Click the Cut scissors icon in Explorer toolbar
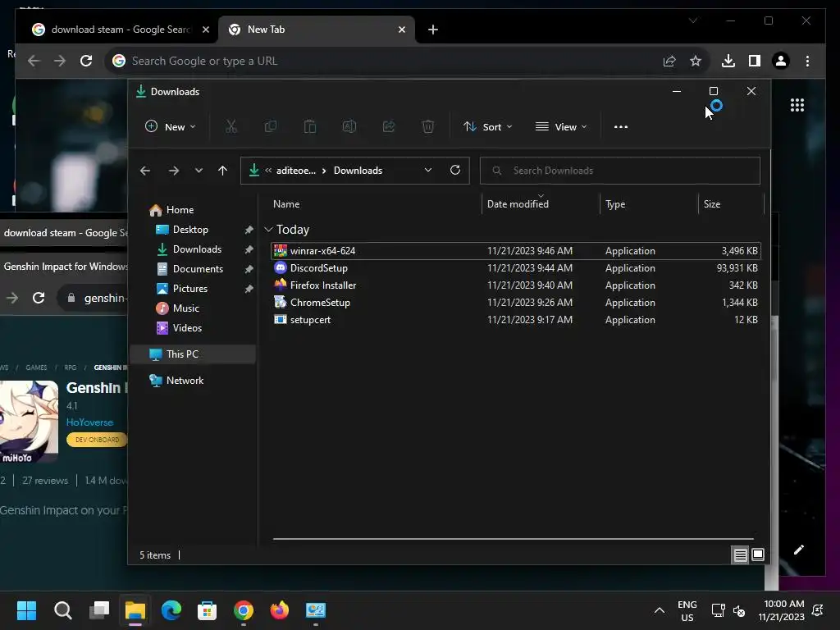 coord(231,127)
